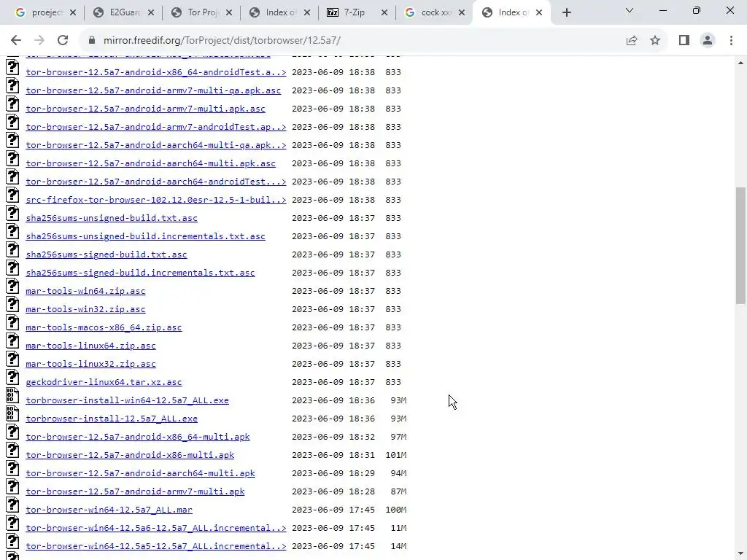Click the scrollbar up arrow
747x560 pixels.
click(740, 63)
